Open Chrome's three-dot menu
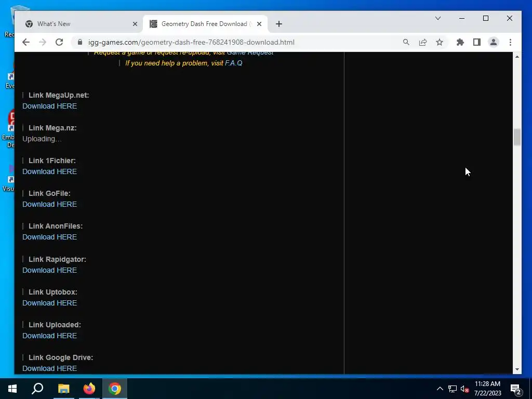This screenshot has height=399, width=532. [510, 42]
